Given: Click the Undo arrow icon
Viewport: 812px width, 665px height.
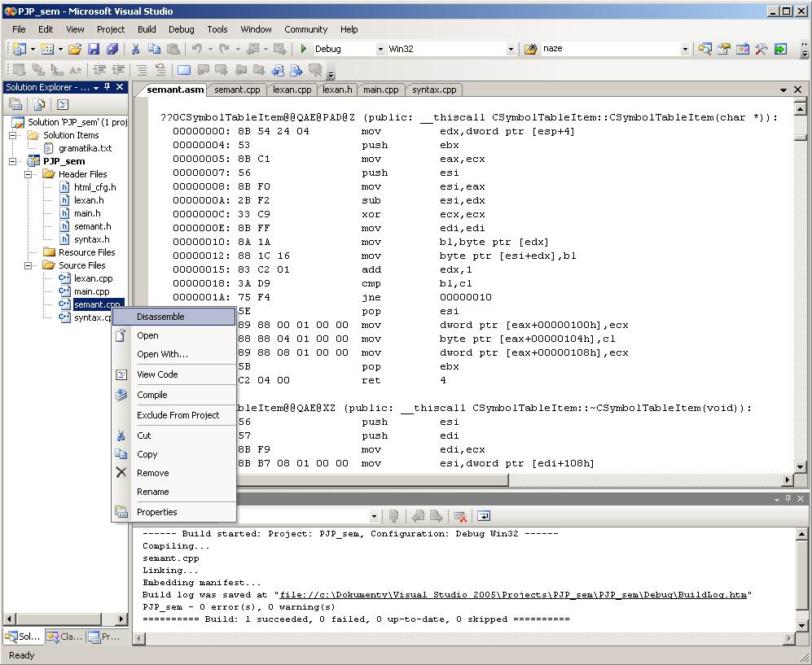Looking at the screenshot, I should click(197, 49).
